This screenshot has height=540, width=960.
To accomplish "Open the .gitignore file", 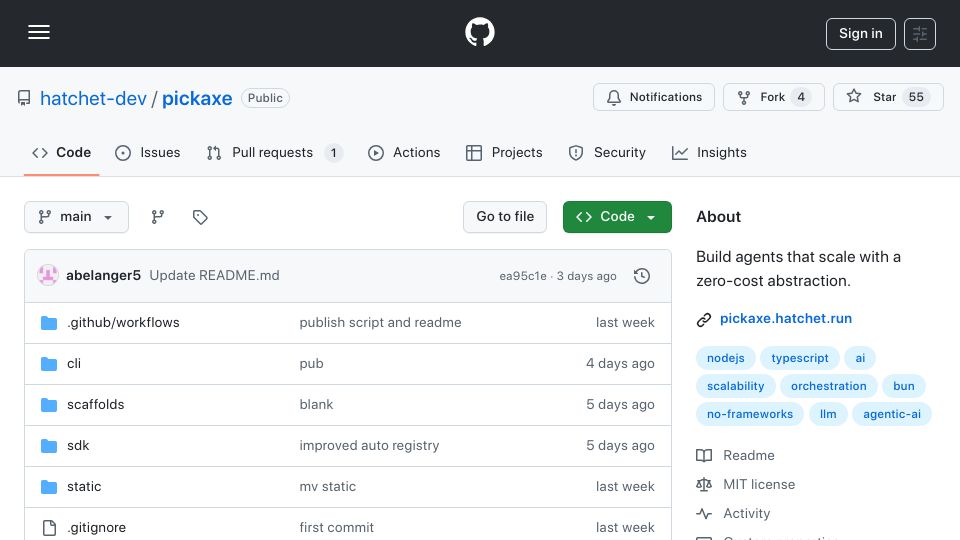I will [x=96, y=528].
